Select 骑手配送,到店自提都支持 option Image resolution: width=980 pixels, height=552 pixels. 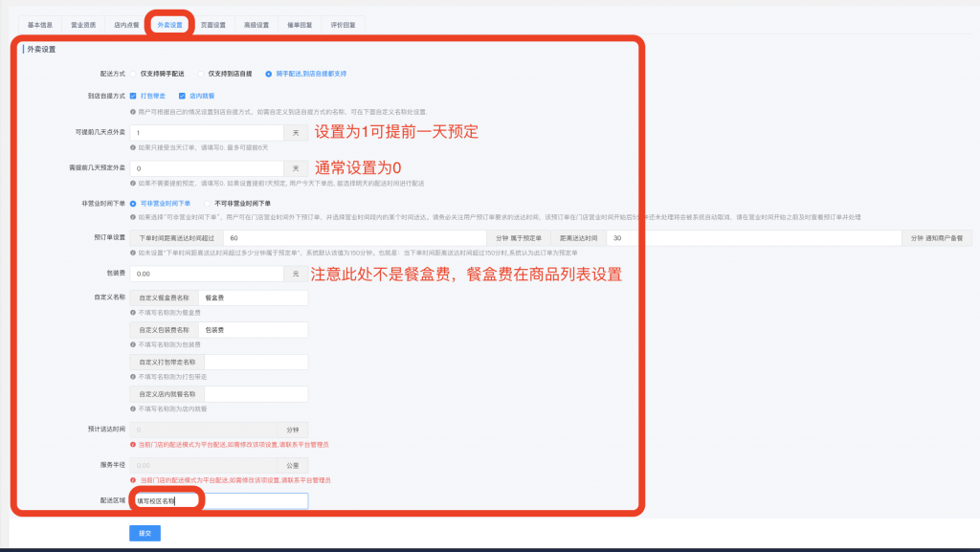[269, 74]
